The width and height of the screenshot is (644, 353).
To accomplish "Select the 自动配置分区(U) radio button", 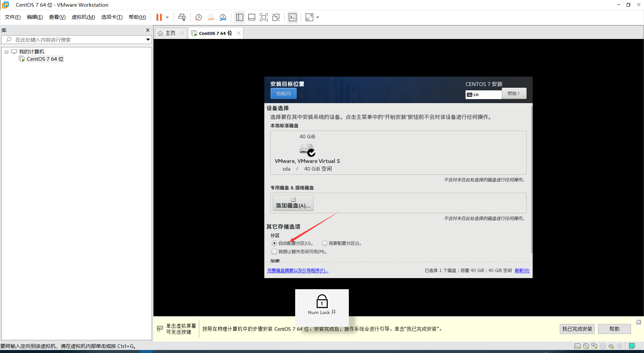I will pyautogui.click(x=274, y=243).
